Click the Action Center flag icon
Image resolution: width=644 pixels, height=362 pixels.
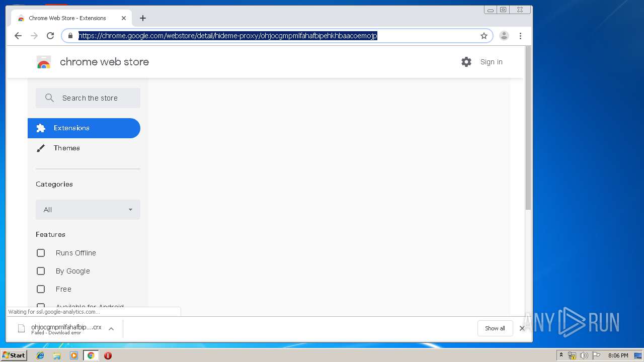(x=596, y=355)
